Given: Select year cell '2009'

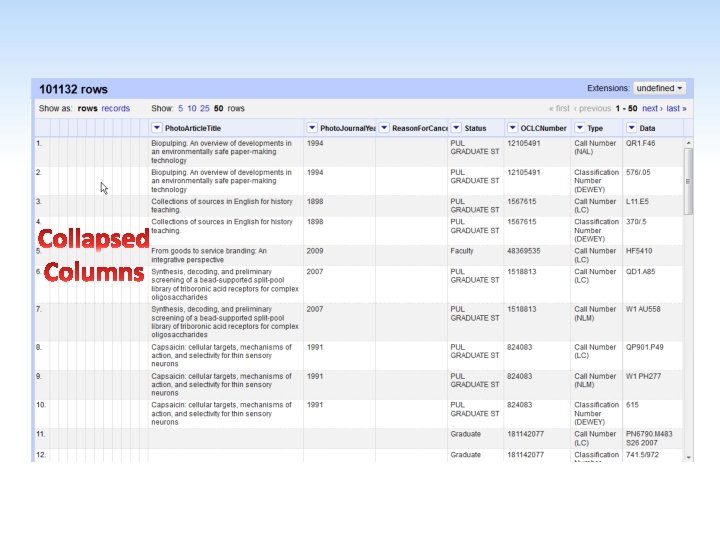Looking at the screenshot, I should 315,251.
